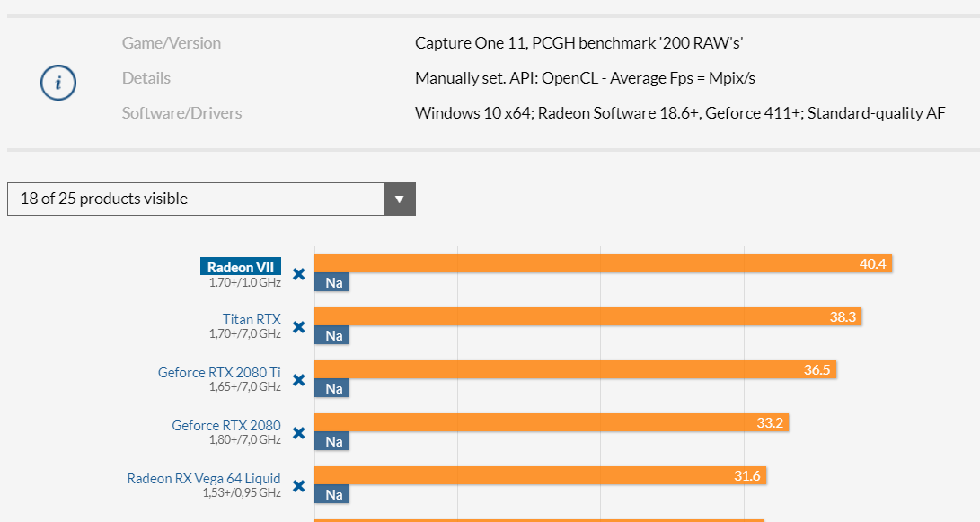Viewport: 980px width, 522px height.
Task: Remove Radeon RX Vega 64 Liquid entry
Action: click(x=299, y=486)
